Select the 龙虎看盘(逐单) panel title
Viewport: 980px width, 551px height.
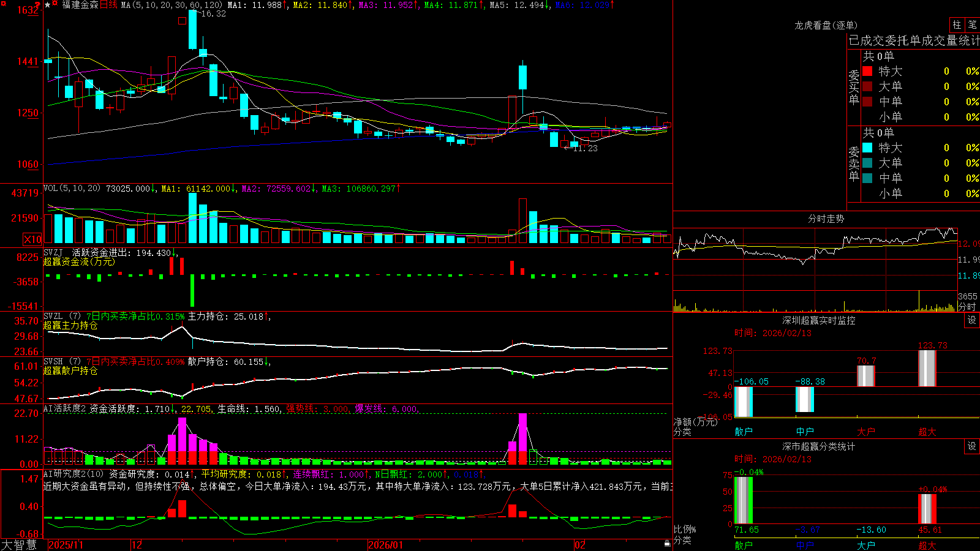point(826,25)
